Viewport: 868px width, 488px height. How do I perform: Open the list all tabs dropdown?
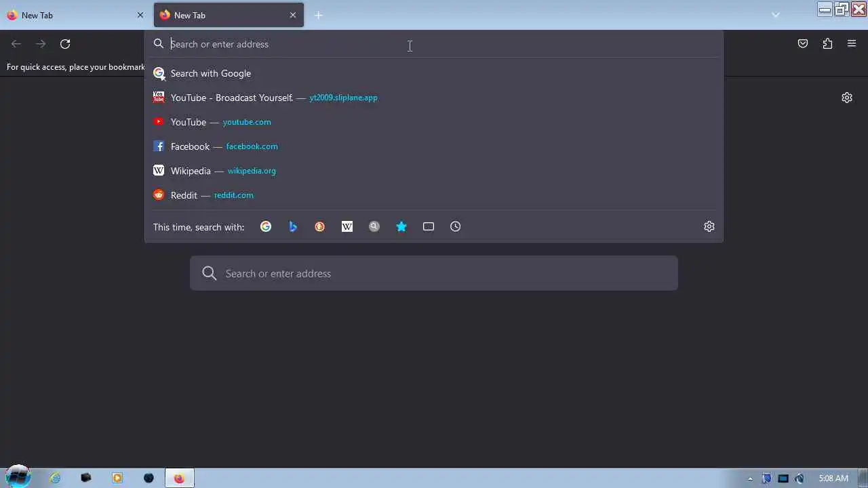coord(776,15)
